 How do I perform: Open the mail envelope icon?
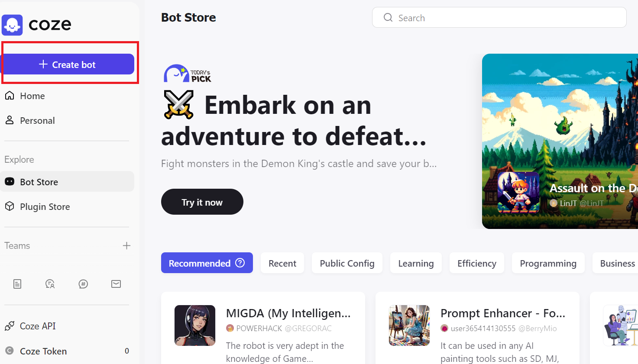(116, 284)
